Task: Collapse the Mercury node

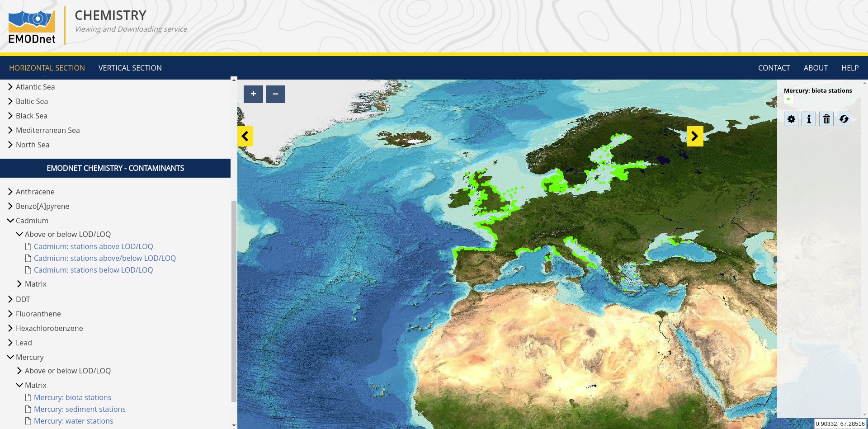Action: tap(10, 357)
